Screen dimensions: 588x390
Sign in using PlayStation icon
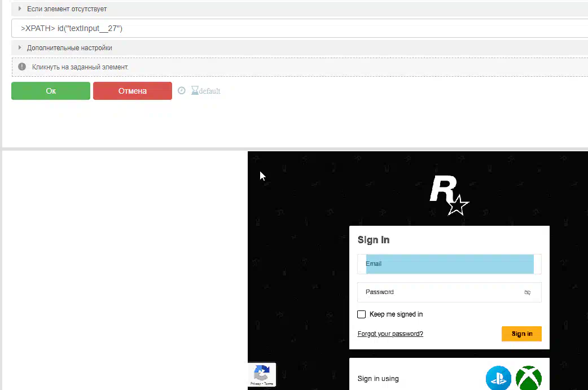[x=498, y=378]
